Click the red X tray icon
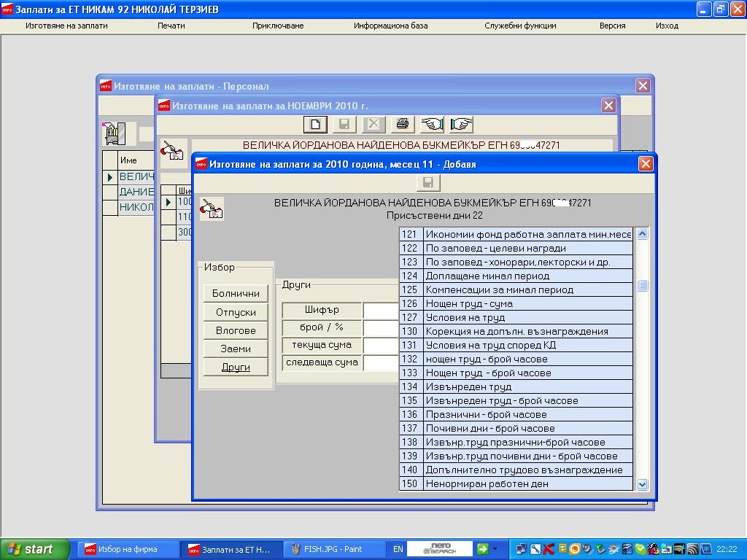The image size is (747, 560). tap(549, 549)
